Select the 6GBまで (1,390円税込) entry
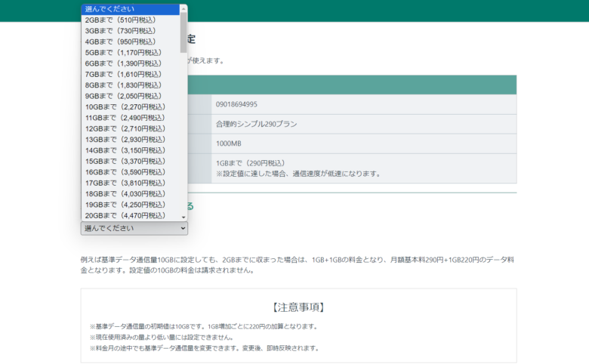Screen dimensions: 589x364 (x=130, y=63)
